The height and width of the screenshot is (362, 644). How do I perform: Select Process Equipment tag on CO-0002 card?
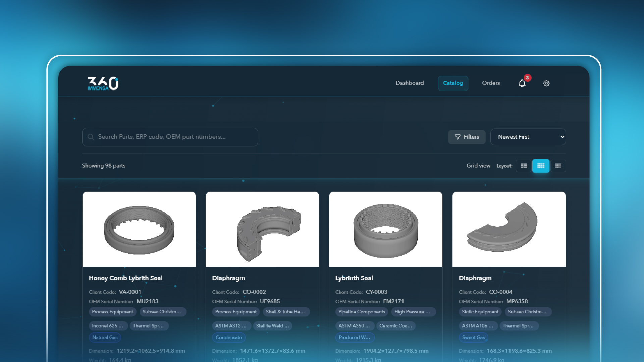(x=236, y=312)
